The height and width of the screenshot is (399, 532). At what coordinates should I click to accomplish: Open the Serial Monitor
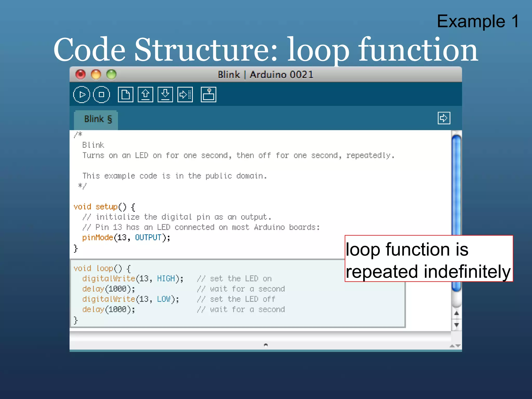click(208, 95)
